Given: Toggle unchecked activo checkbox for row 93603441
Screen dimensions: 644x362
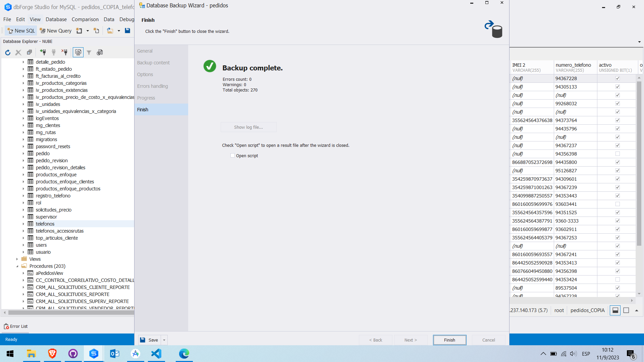Looking at the screenshot, I should 618,204.
